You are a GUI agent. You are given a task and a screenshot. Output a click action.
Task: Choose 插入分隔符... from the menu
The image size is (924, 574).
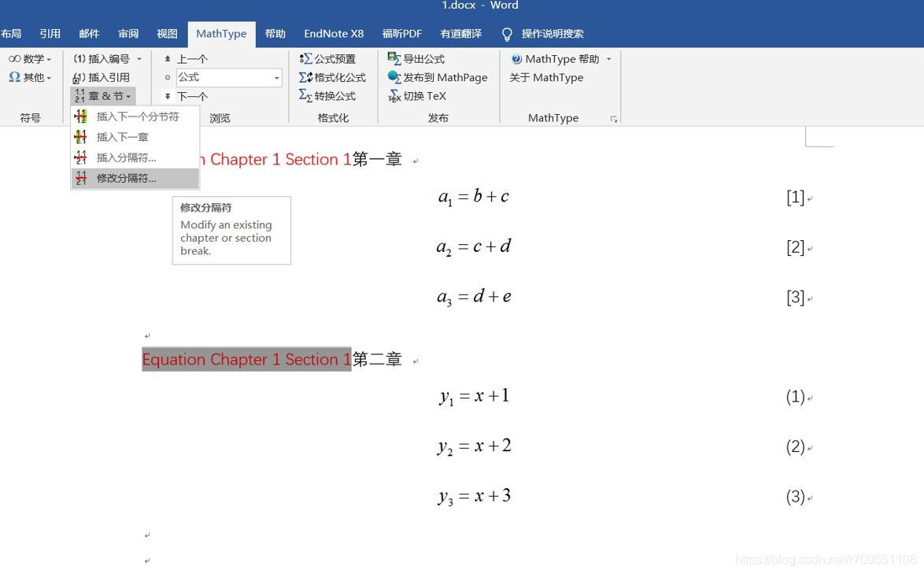point(135,158)
